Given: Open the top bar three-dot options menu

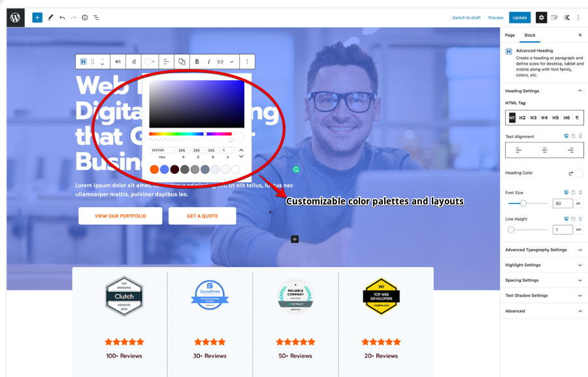Looking at the screenshot, I should [x=578, y=18].
